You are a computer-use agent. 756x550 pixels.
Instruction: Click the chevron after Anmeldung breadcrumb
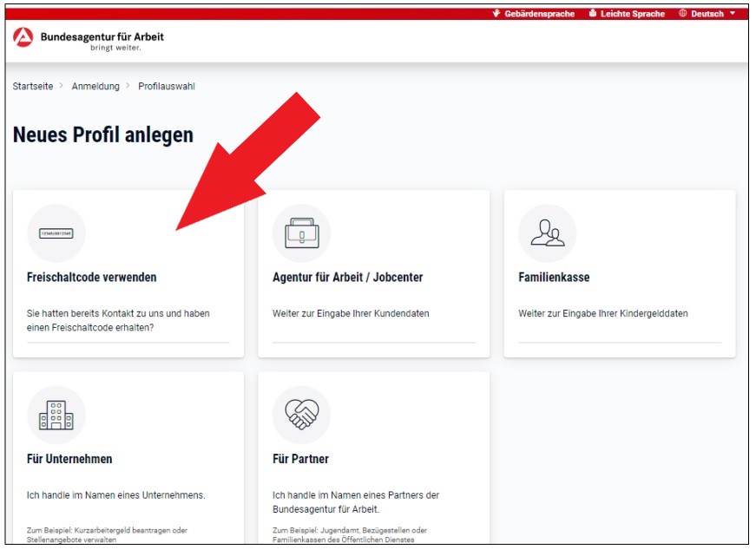tap(128, 86)
